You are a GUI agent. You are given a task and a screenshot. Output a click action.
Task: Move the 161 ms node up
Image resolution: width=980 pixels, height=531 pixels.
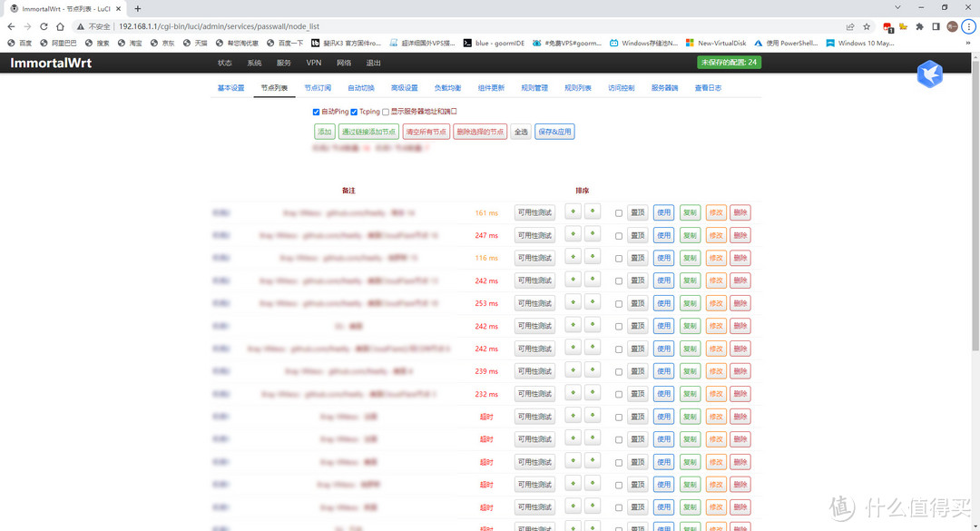(x=573, y=211)
